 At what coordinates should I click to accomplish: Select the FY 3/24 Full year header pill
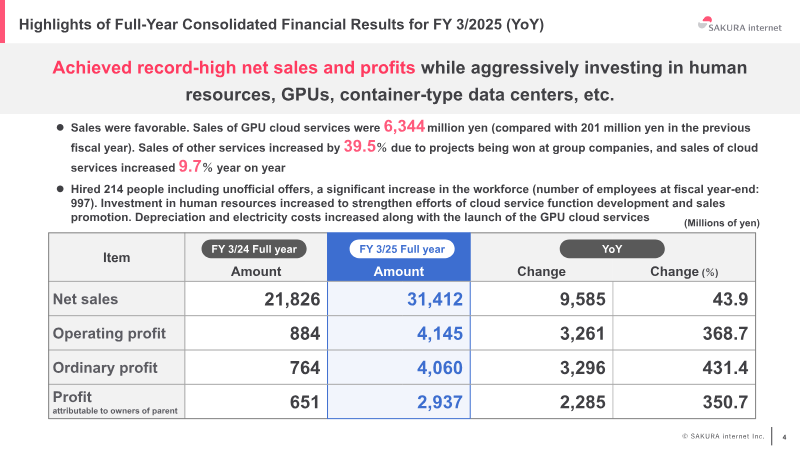256,249
